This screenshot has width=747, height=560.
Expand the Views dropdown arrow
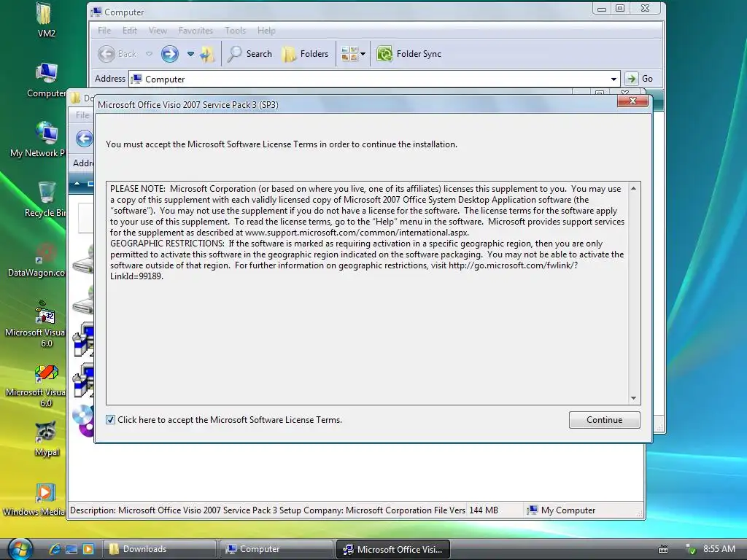(x=363, y=54)
